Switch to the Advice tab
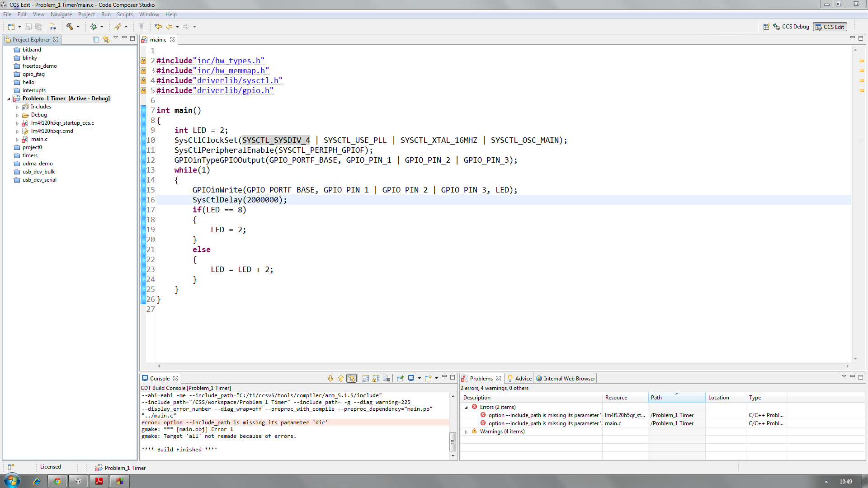 (x=519, y=379)
